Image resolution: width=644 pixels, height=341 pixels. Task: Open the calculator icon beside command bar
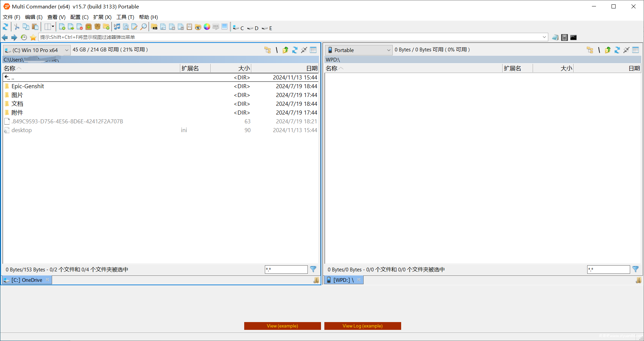tap(564, 38)
